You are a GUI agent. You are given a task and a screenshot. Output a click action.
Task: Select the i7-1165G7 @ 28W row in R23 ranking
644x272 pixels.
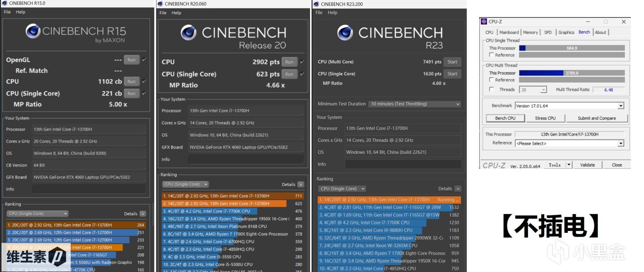(389, 207)
